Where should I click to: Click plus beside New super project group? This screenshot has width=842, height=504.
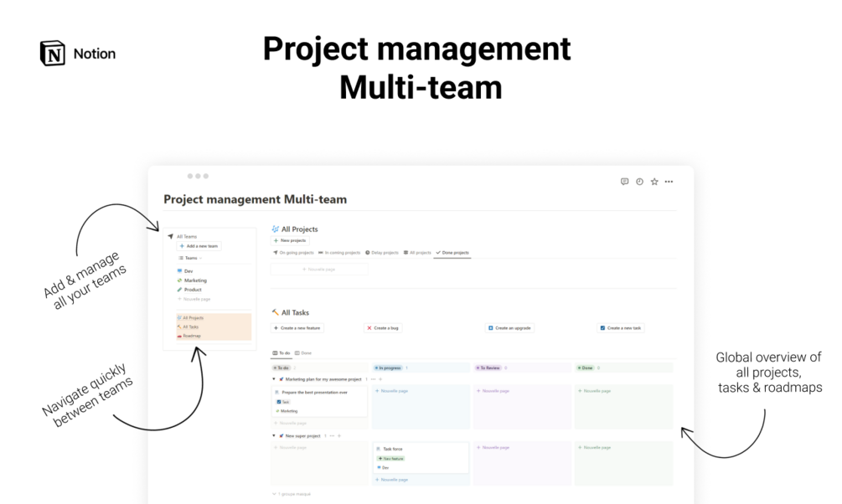click(x=338, y=436)
